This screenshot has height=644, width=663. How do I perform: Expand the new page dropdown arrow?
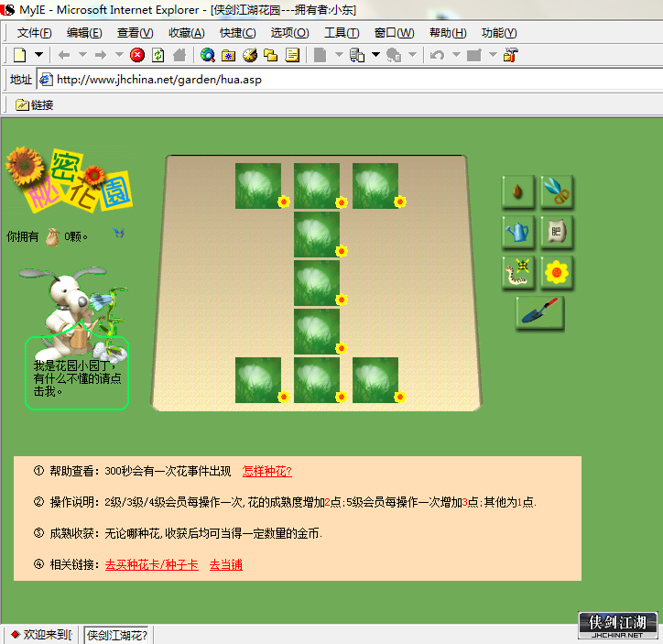click(x=38, y=55)
